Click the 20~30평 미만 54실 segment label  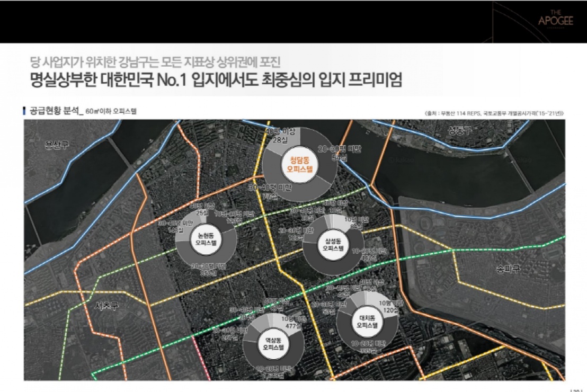[x=339, y=153]
